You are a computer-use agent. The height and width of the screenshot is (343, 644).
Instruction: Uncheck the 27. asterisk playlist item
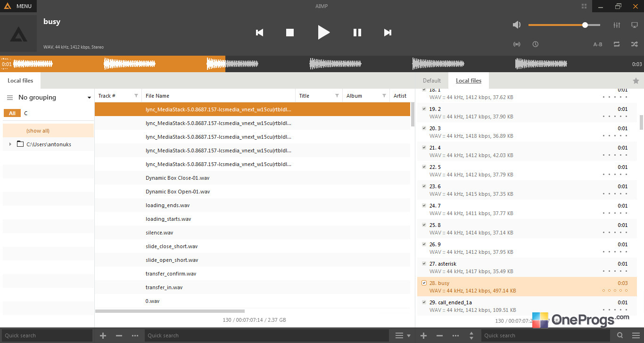424,264
